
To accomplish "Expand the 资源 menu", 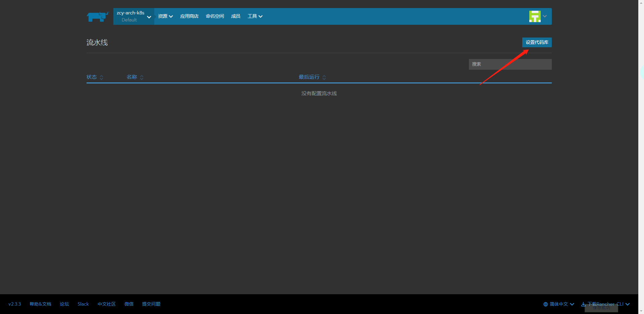I will [165, 16].
